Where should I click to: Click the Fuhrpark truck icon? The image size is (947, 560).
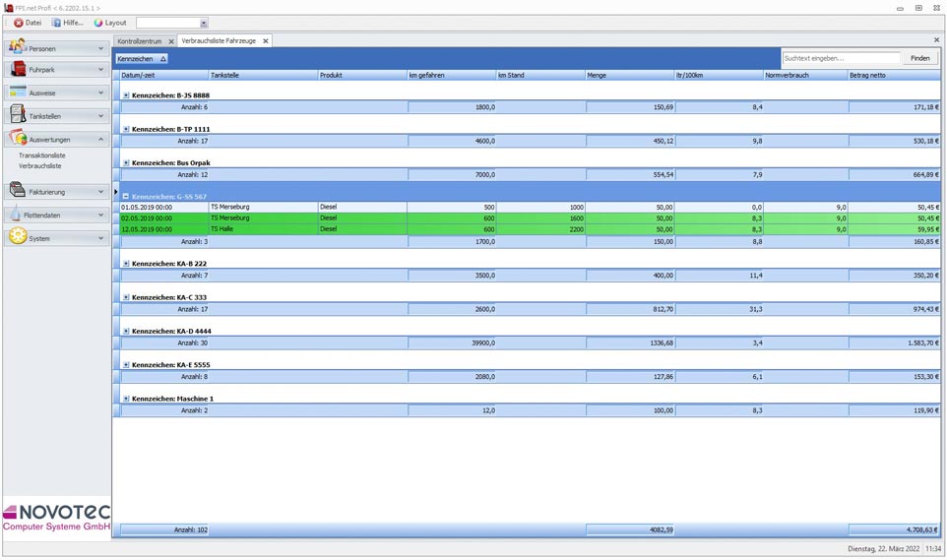coord(17,70)
